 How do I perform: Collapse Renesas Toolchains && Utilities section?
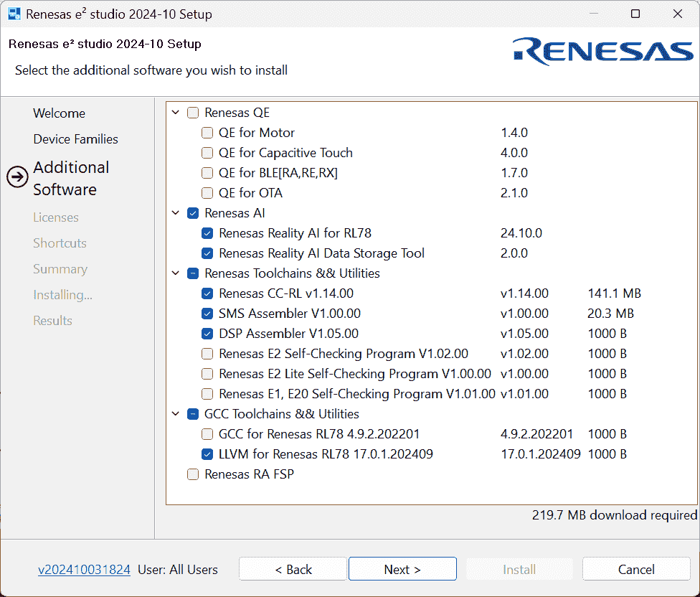coord(176,273)
